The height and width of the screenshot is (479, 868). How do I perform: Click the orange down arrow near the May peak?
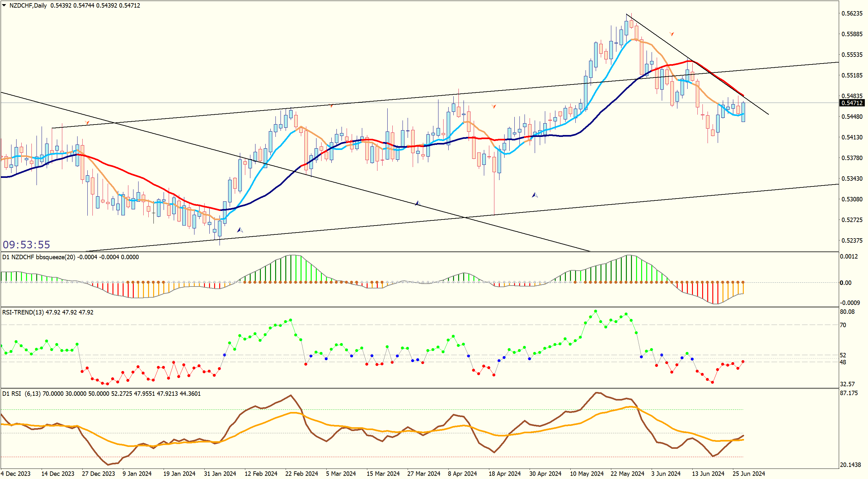[x=672, y=34]
